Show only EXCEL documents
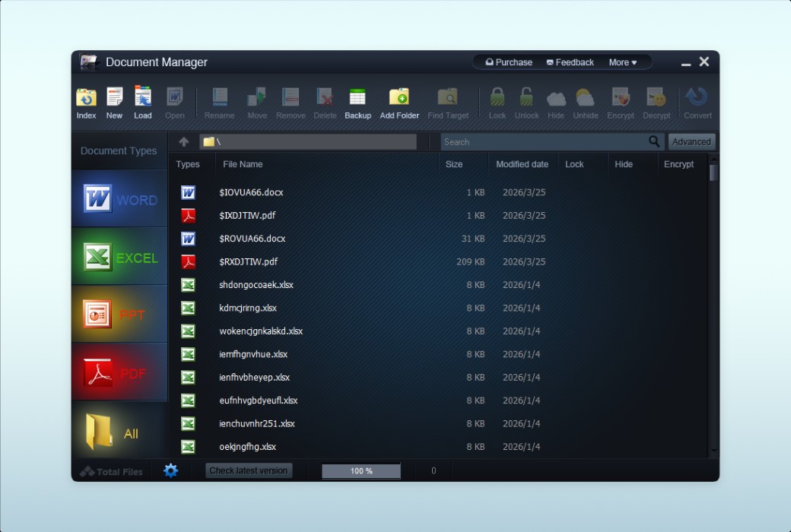This screenshot has height=532, width=791. point(119,257)
